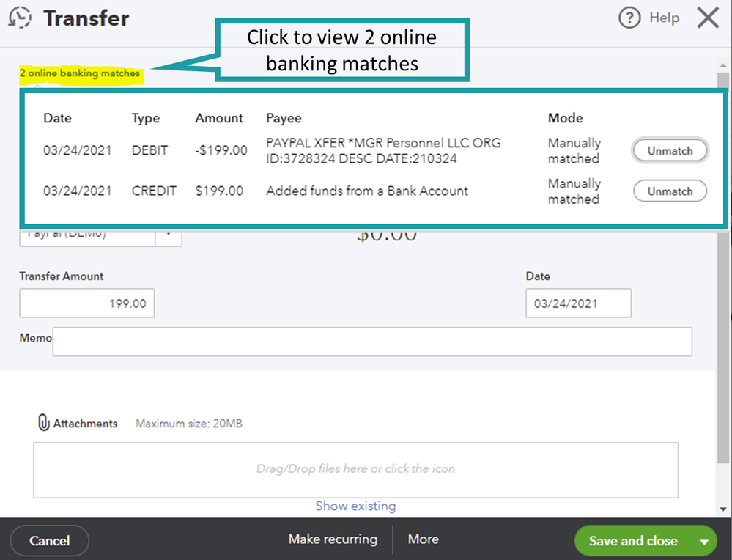
Task: Open the More menu in the footer
Action: pyautogui.click(x=424, y=539)
